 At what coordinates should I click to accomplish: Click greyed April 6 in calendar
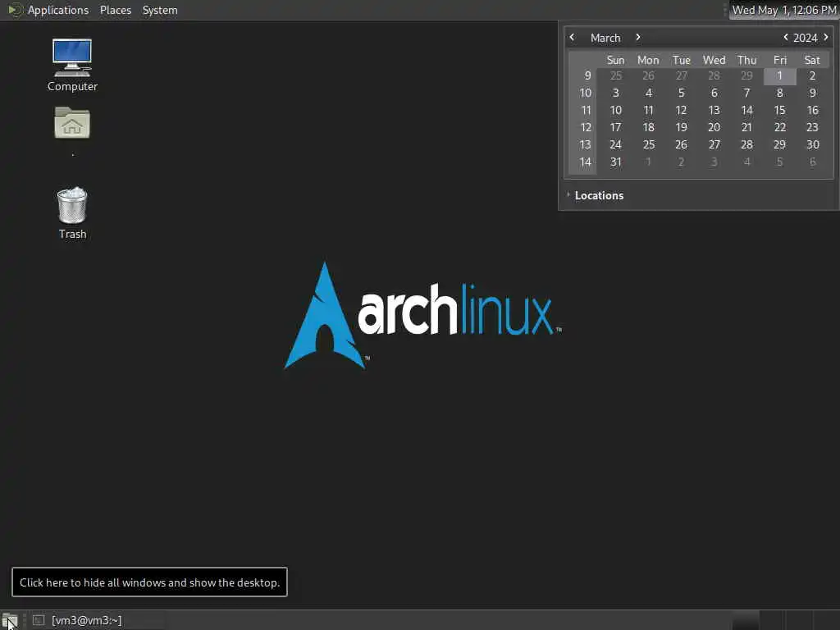(x=812, y=162)
